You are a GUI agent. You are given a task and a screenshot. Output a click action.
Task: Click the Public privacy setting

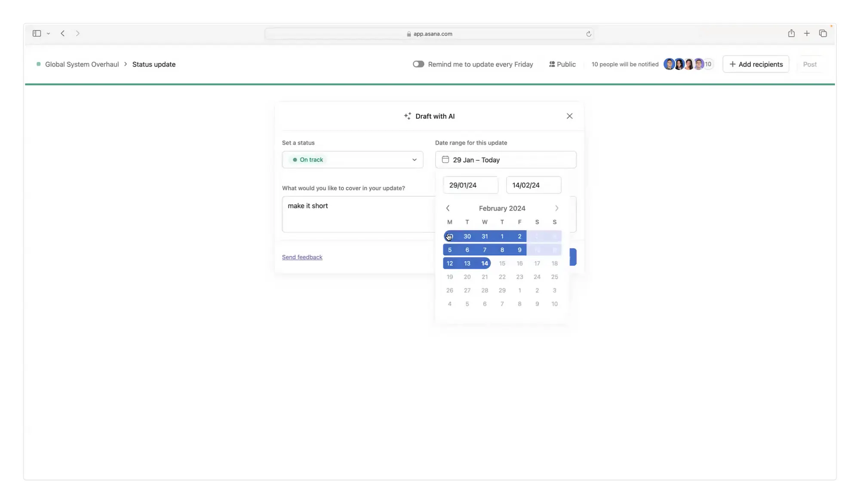[562, 64]
